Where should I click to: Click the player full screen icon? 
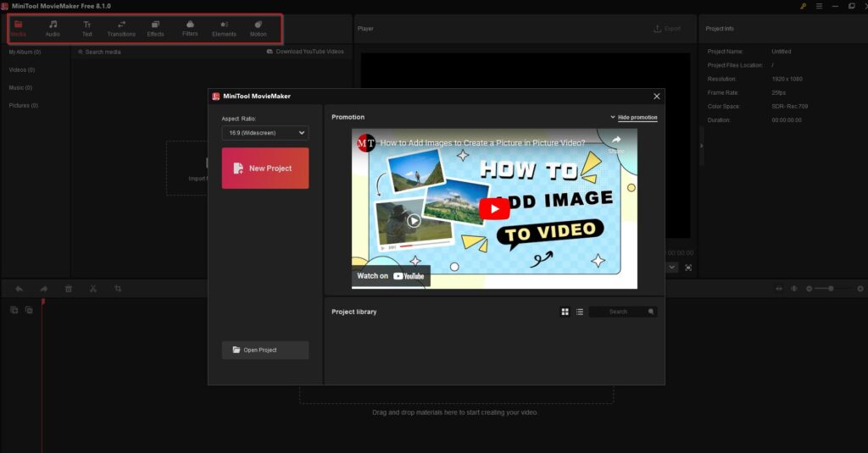(x=688, y=268)
